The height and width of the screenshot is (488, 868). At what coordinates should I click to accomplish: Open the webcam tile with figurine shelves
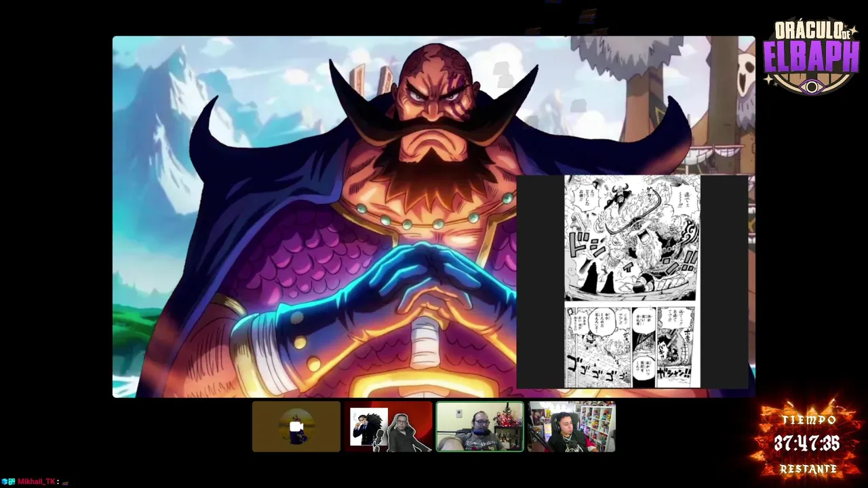tap(572, 426)
